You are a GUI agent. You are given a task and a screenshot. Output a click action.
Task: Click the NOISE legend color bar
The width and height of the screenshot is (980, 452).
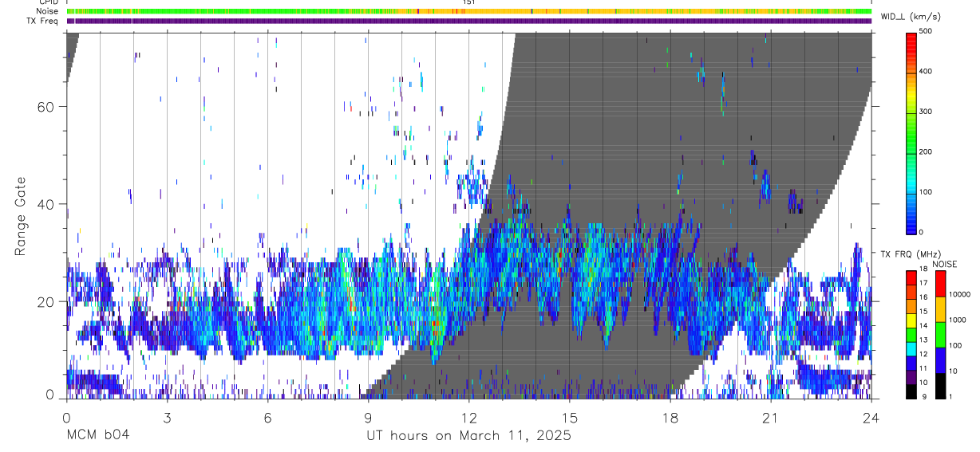tap(940, 334)
